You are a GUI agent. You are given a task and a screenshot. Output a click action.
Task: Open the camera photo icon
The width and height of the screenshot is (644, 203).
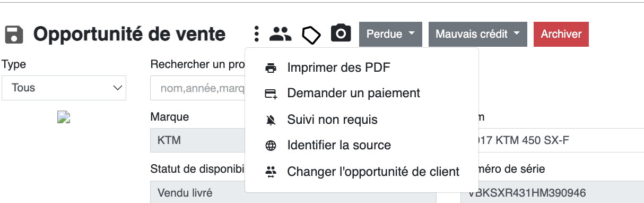[341, 33]
